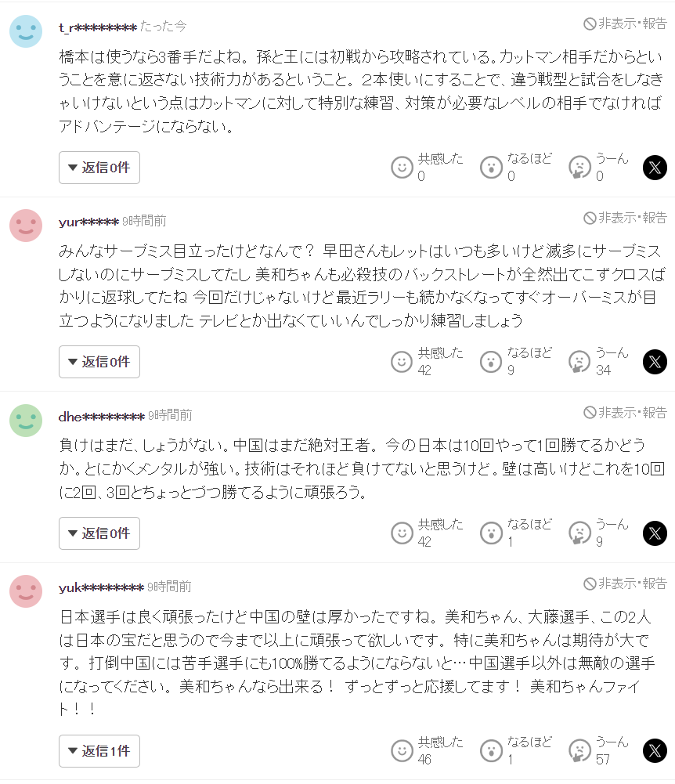675x784 pixels.
Task: Click the なるほど icon on t_r's comment
Action: 491,167
